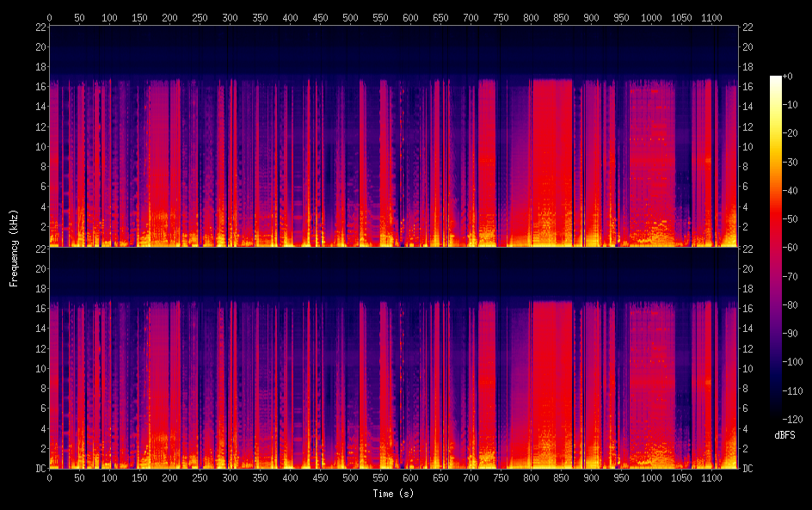Viewport: 812px width, 510px height.
Task: Click the 0 tick on the bottom time axis
Action: (x=49, y=477)
